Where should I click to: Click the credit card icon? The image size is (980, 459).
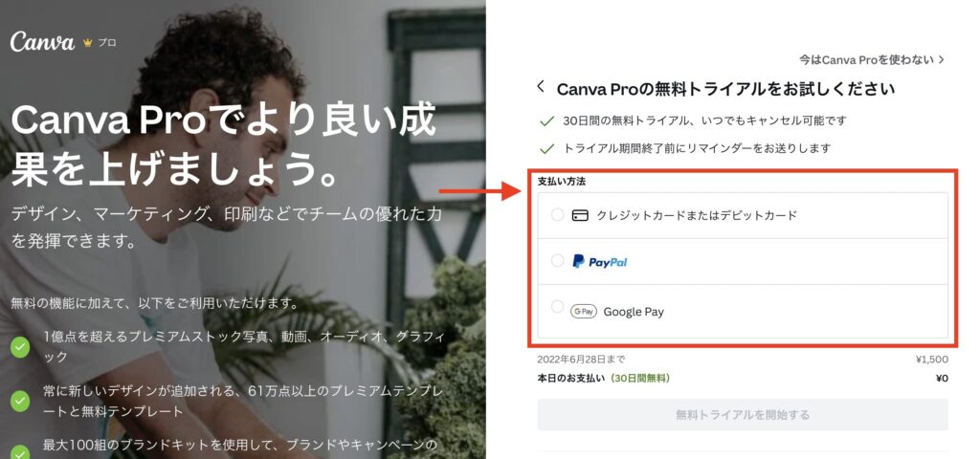tap(580, 215)
